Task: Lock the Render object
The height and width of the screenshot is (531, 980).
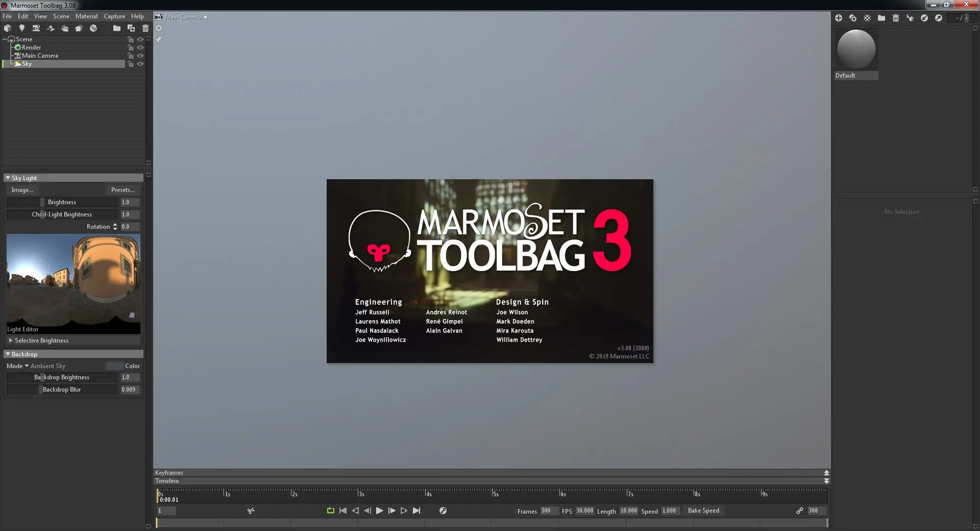Action: pos(131,47)
